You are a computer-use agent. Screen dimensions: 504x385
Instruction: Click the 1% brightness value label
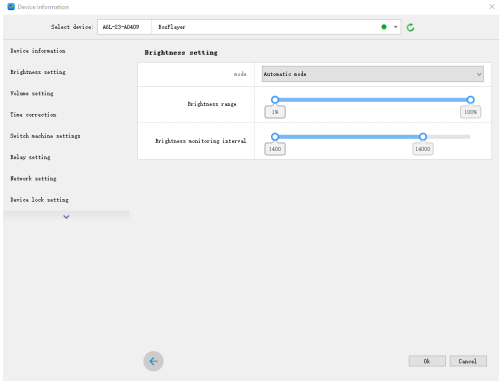click(x=275, y=112)
